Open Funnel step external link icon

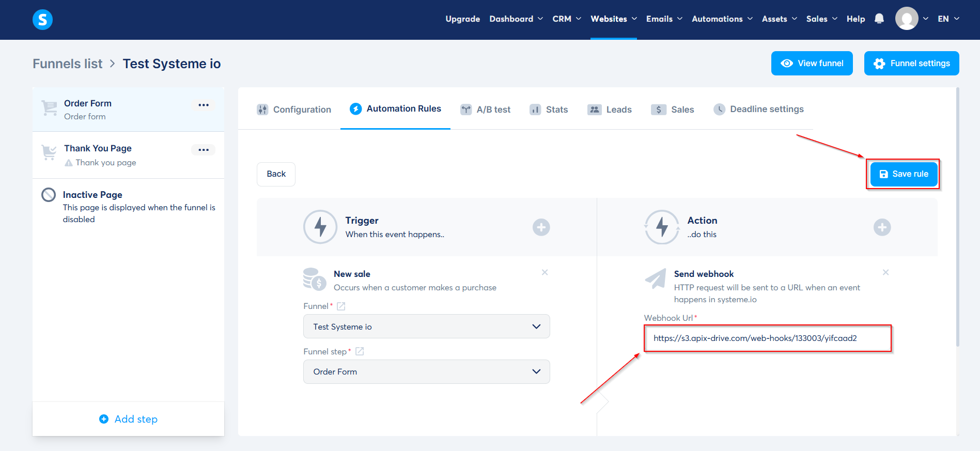coord(360,351)
